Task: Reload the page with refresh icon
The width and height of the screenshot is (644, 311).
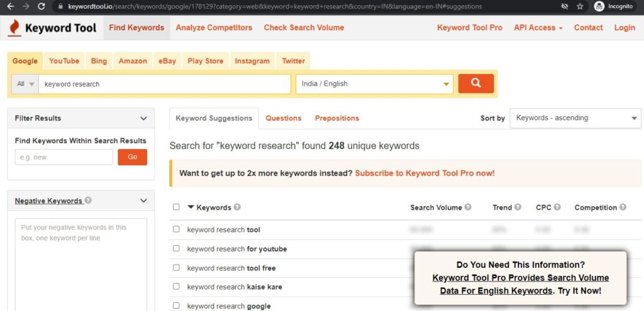Action: (41, 6)
